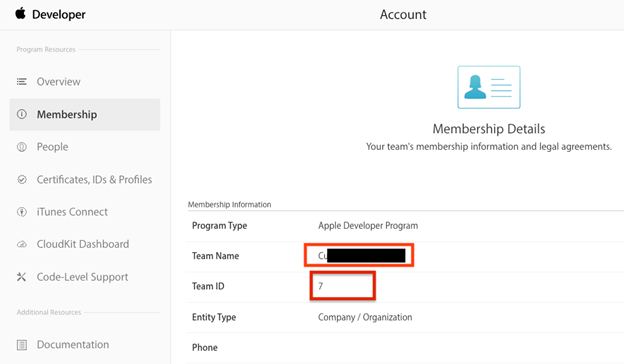Open iTunes Connect link
Screen dimensions: 624x364
tap(72, 212)
